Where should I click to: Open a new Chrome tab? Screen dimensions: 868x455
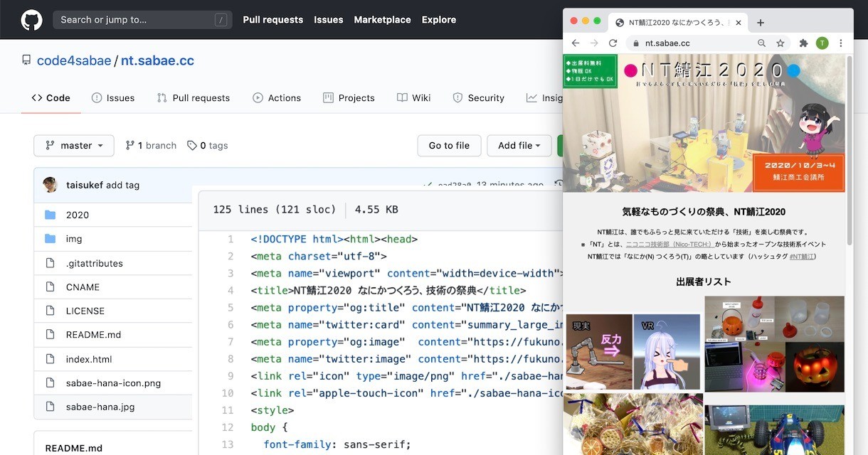pos(761,23)
